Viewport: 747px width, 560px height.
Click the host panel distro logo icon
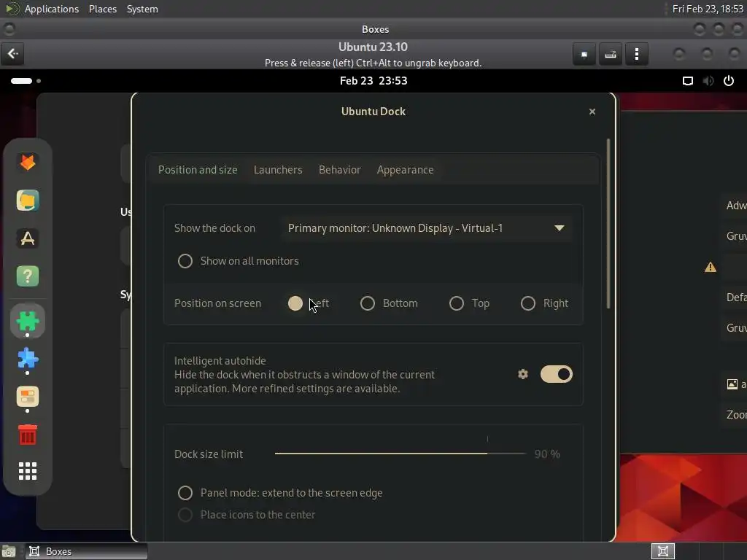point(12,9)
